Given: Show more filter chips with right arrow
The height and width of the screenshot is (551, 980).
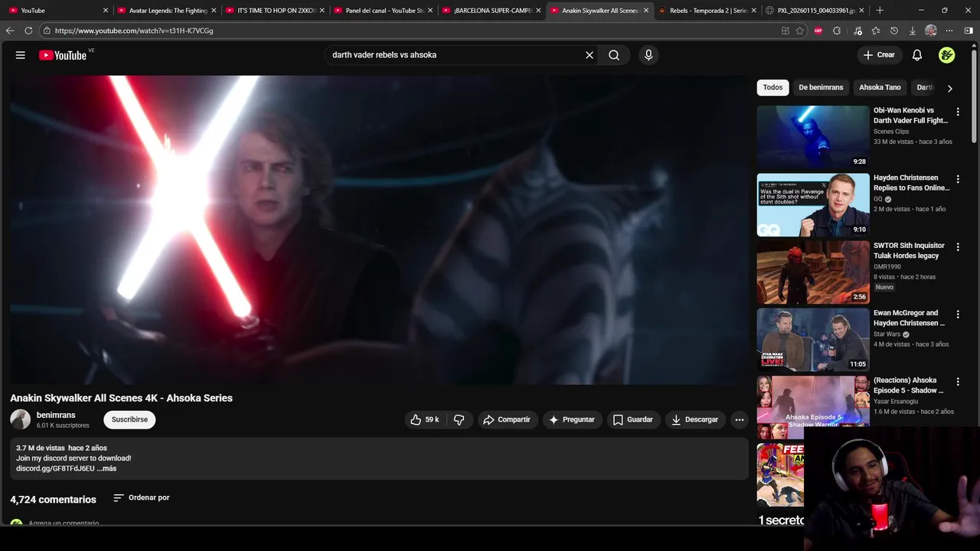Looking at the screenshot, I should pos(950,88).
